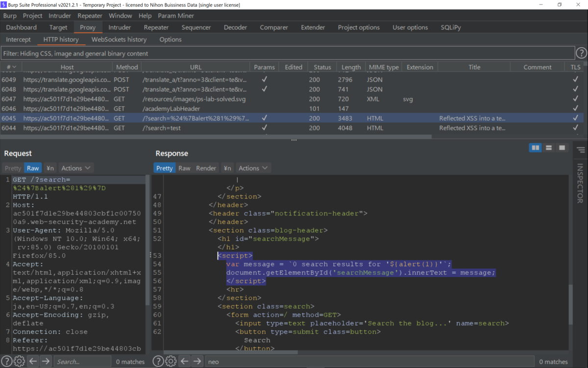588x368 pixels.
Task: Click the filter bar help icon
Action: point(581,53)
